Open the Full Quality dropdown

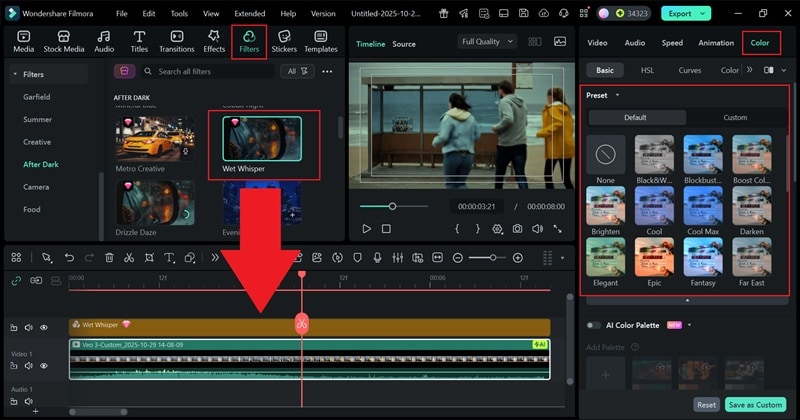pyautogui.click(x=487, y=42)
